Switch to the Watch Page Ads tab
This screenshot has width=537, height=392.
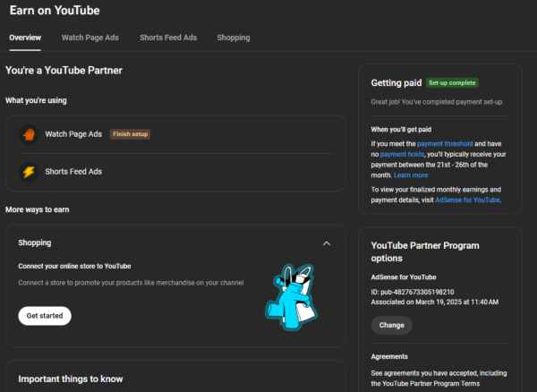(90, 38)
